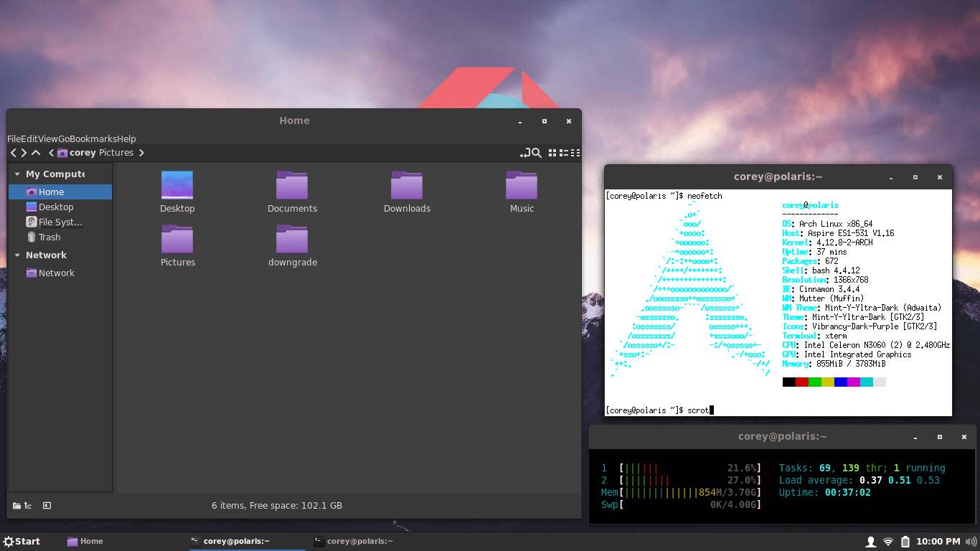Switch to list view

point(564,153)
